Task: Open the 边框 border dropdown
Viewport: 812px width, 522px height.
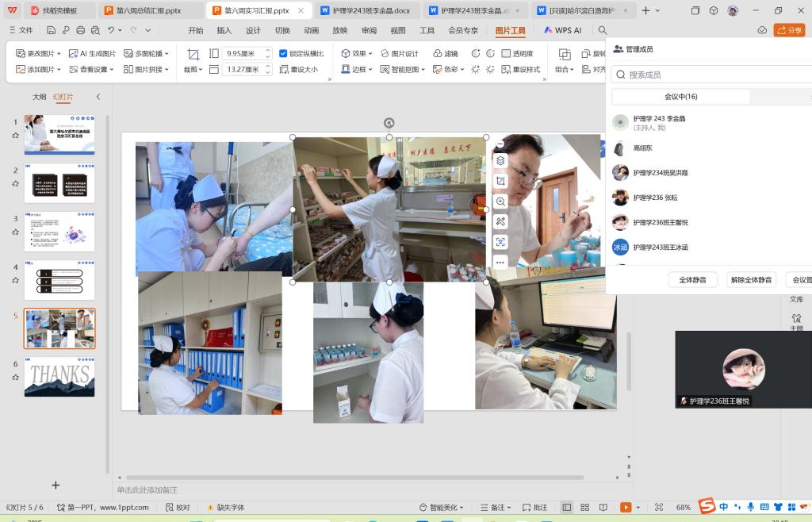Action: click(x=358, y=69)
